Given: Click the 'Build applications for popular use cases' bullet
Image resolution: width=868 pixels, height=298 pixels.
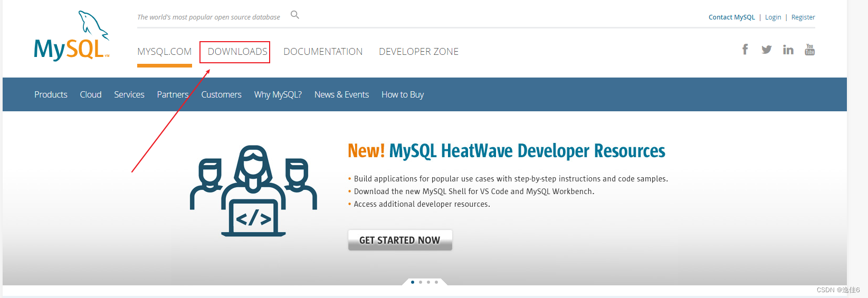Looking at the screenshot, I should 511,179.
